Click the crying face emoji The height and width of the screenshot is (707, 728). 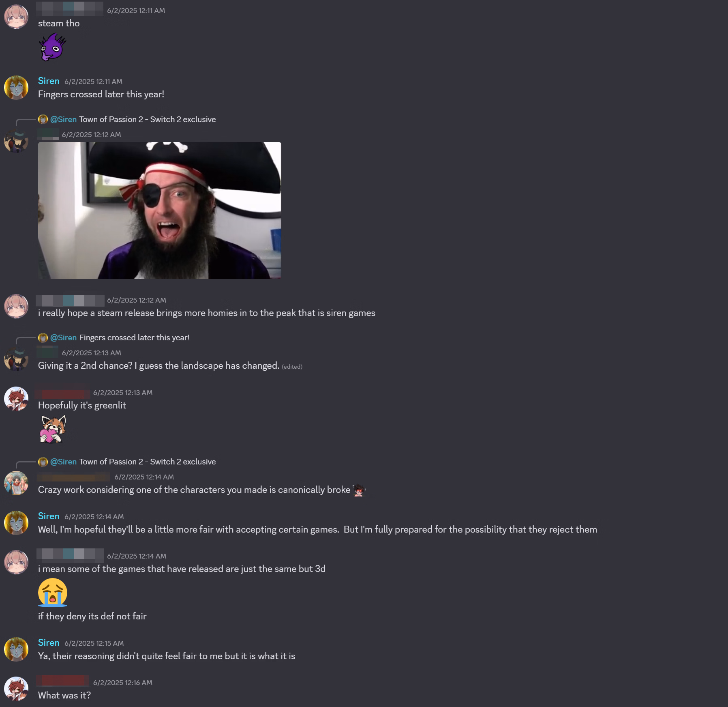pos(53,593)
